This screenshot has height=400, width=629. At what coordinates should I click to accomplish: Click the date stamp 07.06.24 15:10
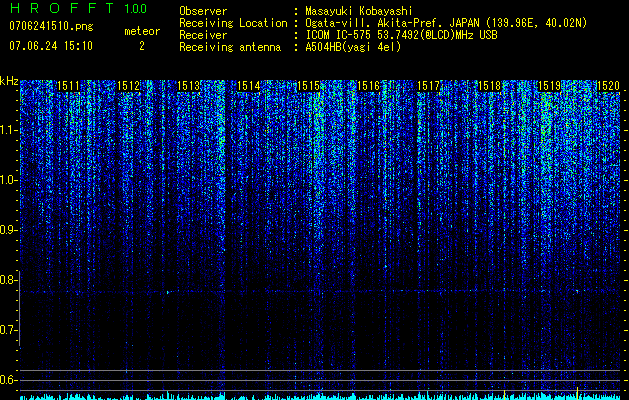coord(51,46)
